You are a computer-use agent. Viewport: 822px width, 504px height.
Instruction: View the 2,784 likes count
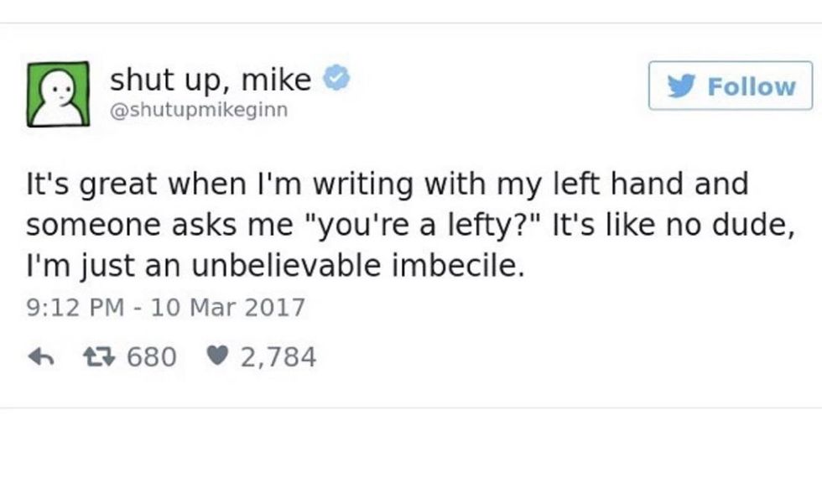click(x=278, y=358)
